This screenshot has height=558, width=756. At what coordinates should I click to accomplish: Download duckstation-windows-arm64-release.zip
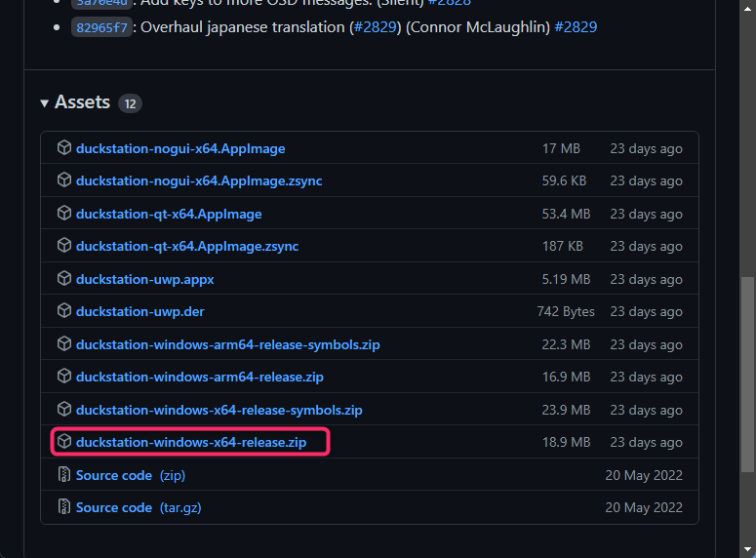pos(200,377)
